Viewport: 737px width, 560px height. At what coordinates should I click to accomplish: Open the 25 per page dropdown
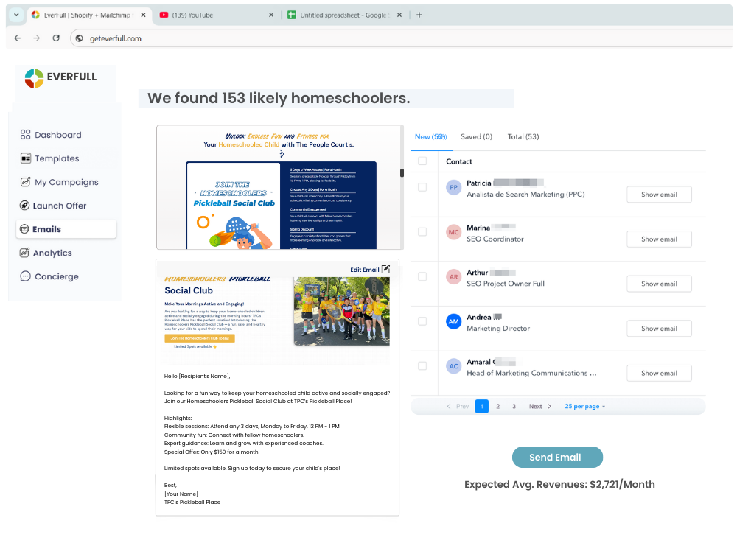coord(584,407)
